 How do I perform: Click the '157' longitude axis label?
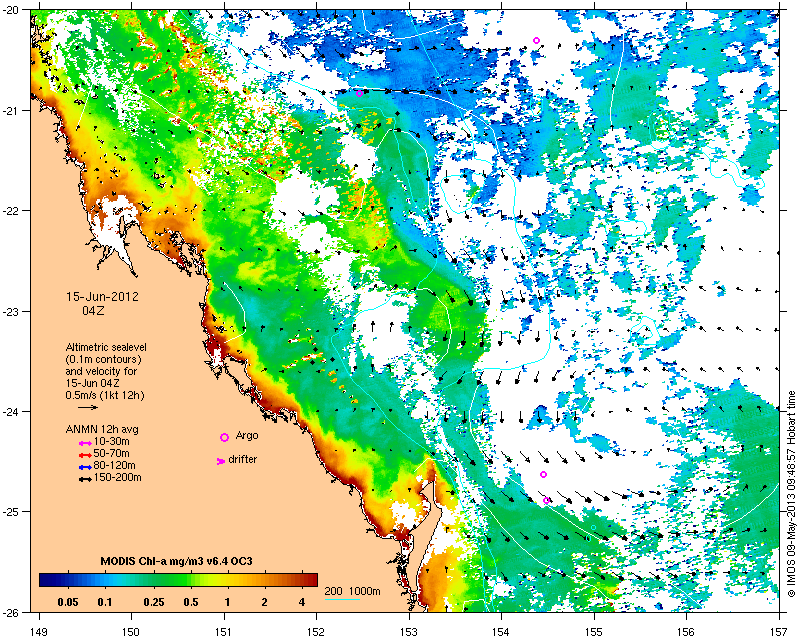point(780,631)
